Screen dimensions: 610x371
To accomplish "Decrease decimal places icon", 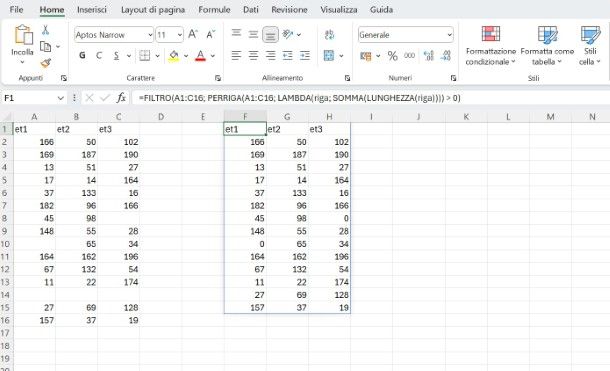I will (445, 56).
